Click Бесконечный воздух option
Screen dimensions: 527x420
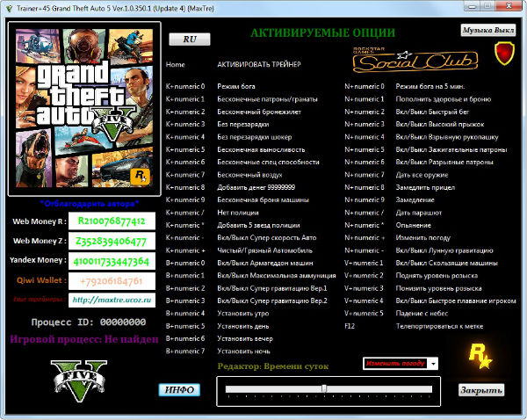point(249,175)
